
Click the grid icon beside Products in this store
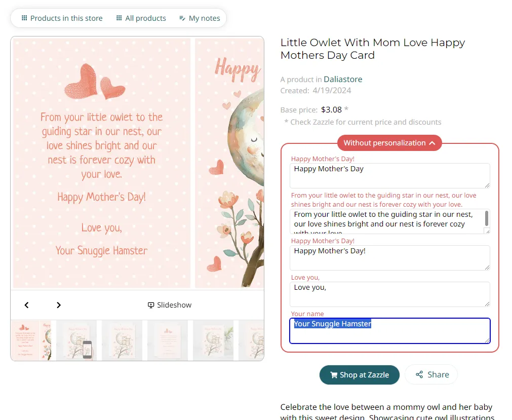click(x=24, y=18)
